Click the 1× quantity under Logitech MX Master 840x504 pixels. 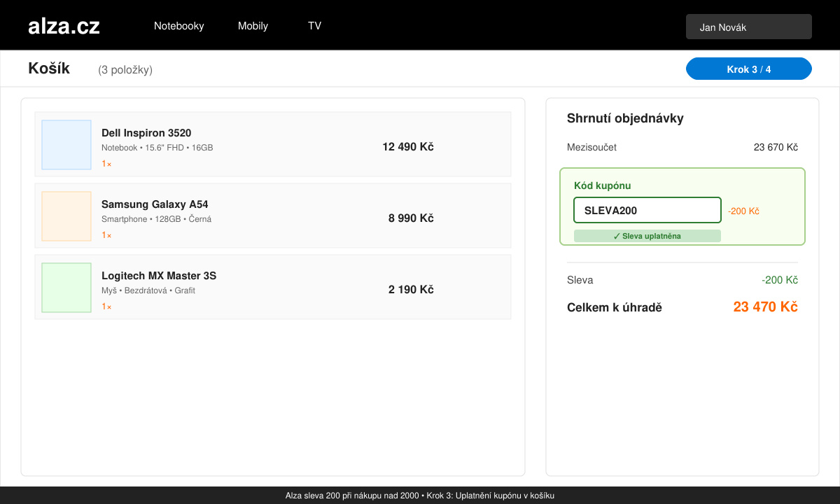click(x=106, y=307)
